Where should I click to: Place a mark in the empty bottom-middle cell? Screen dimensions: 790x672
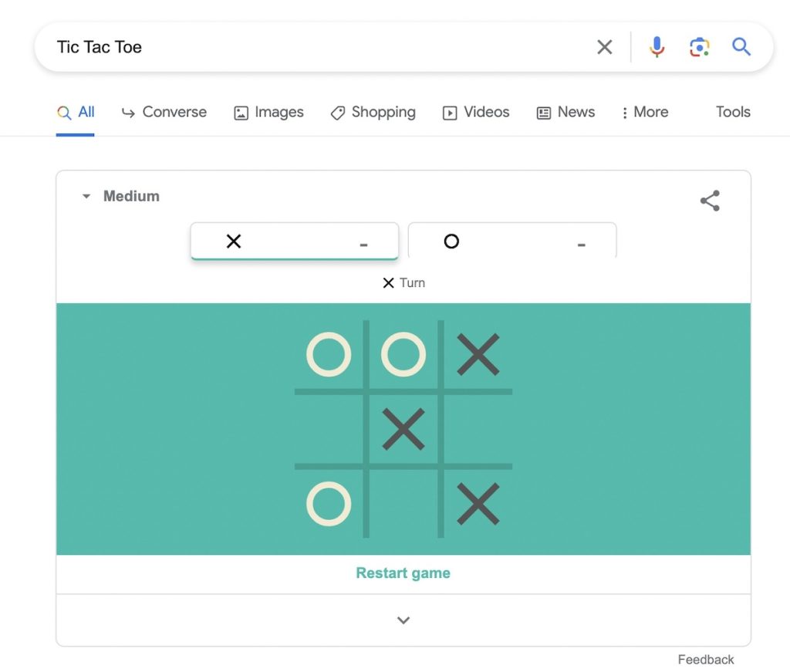(x=403, y=504)
